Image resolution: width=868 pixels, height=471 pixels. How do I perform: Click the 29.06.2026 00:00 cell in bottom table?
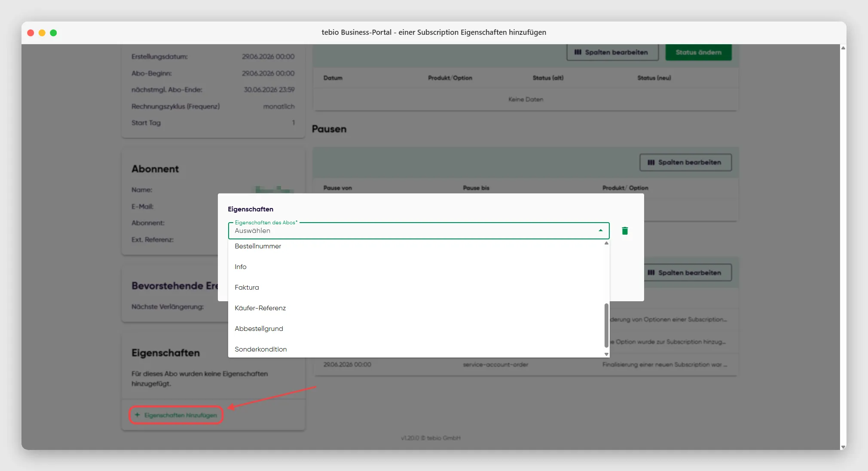(x=347, y=364)
